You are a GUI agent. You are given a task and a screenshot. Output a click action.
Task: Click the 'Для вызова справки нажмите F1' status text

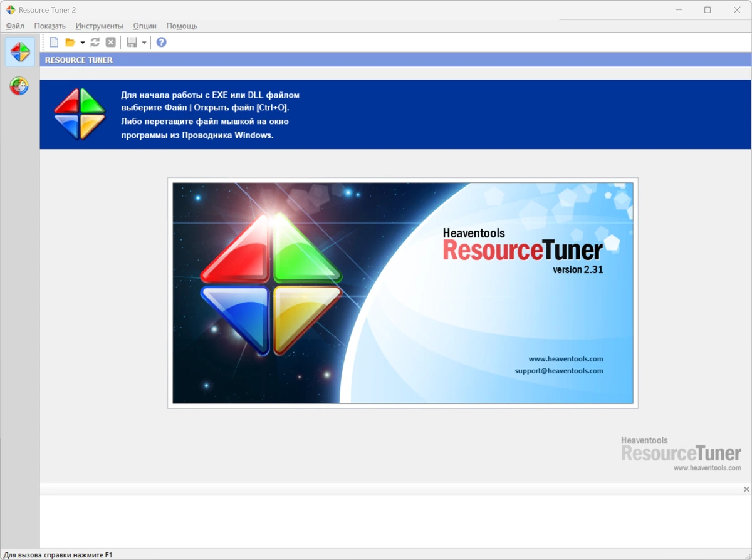(x=58, y=555)
